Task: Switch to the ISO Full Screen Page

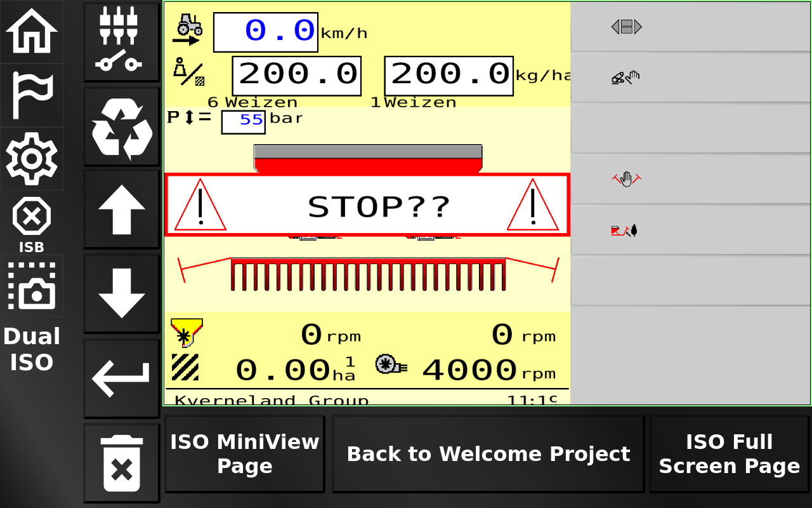Action: coord(728,453)
